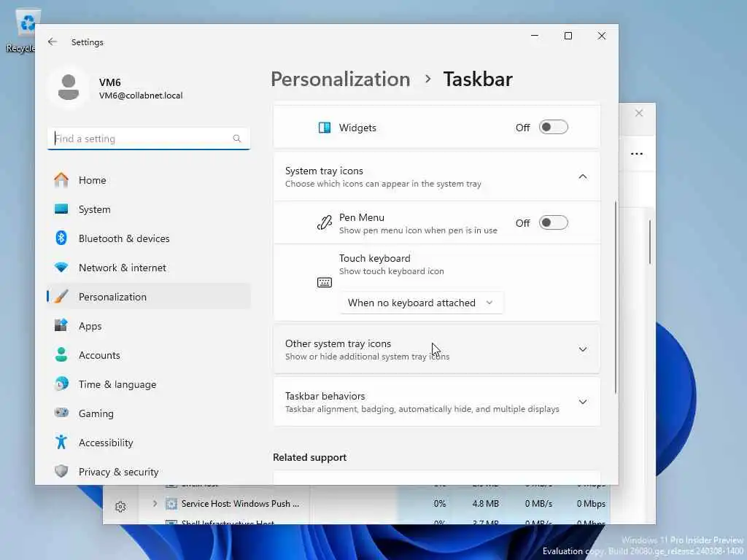Click the Pen Menu icon
This screenshot has width=747, height=560.
[325, 222]
